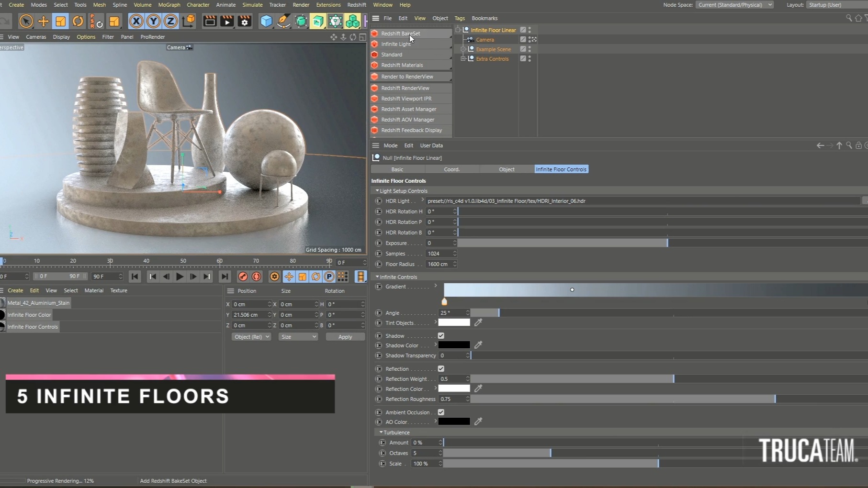Uncheck the Reflection checkbox
This screenshot has width=868, height=488.
click(441, 369)
